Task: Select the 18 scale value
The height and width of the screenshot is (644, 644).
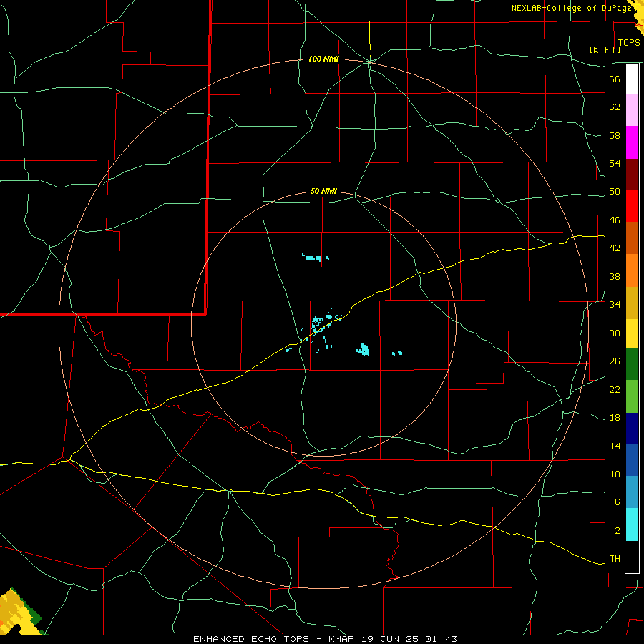Action: point(615,418)
